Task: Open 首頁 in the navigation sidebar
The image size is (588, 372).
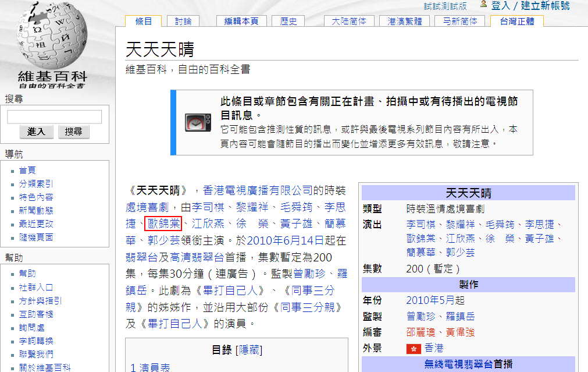Action: tap(27, 171)
